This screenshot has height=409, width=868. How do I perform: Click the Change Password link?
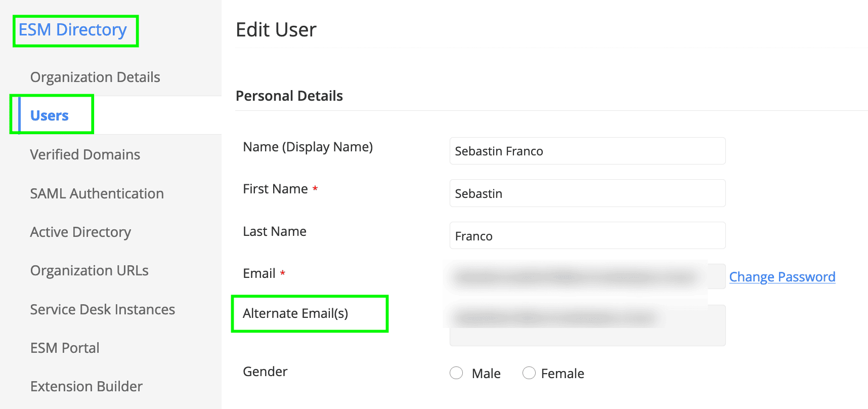(782, 277)
